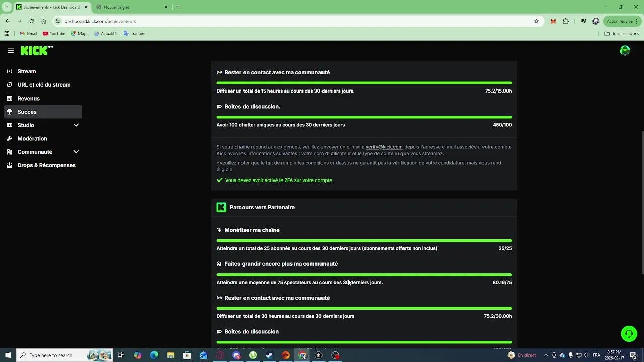Reload the page
Viewport: 644px width, 362px height.
[31, 21]
